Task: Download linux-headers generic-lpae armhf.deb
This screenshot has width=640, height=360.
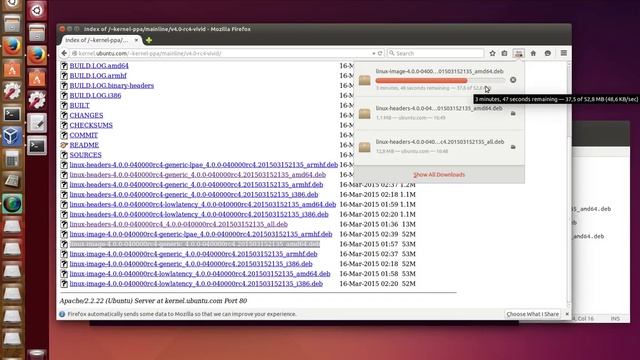Action: pyautogui.click(x=204, y=165)
